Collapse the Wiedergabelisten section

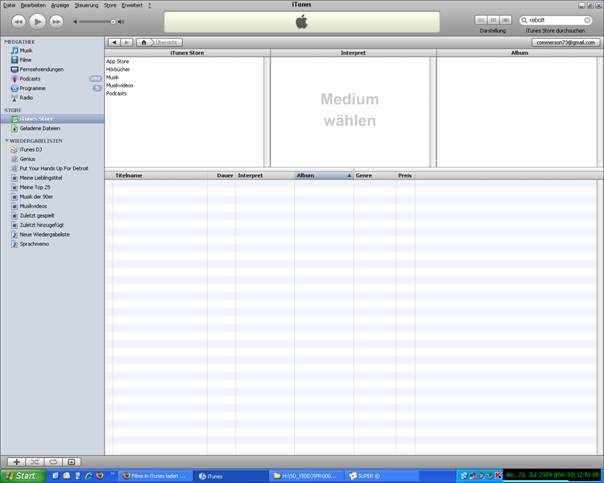tap(7, 141)
